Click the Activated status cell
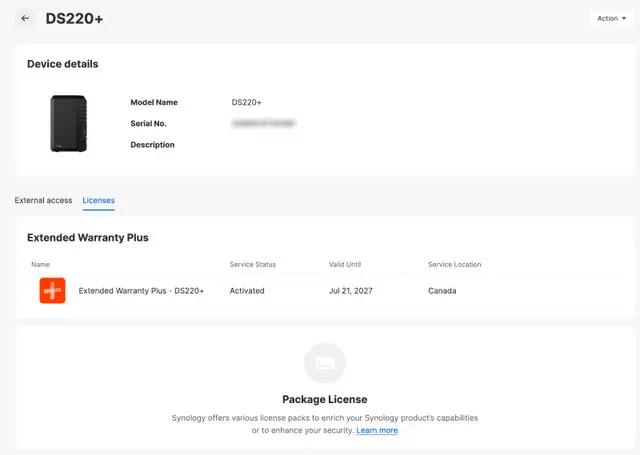The width and height of the screenshot is (640, 455). (x=247, y=291)
